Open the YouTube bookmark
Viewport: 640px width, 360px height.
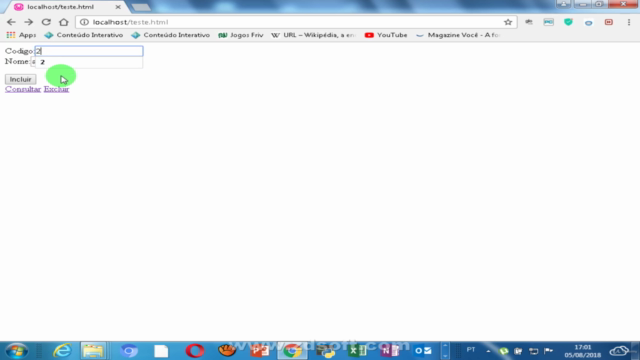(x=386, y=35)
